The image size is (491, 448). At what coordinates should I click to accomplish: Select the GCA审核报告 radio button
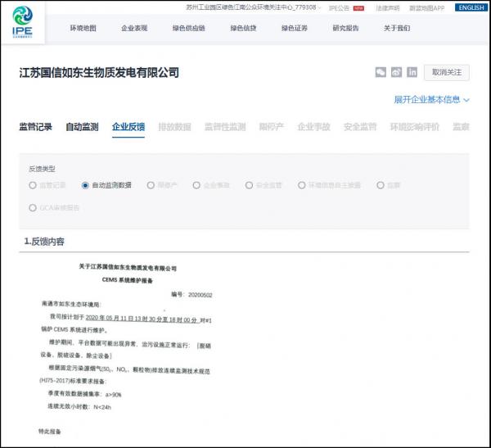pyautogui.click(x=33, y=208)
